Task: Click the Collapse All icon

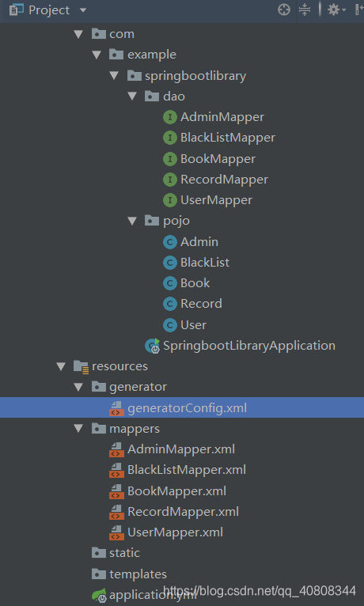Action: tap(305, 9)
